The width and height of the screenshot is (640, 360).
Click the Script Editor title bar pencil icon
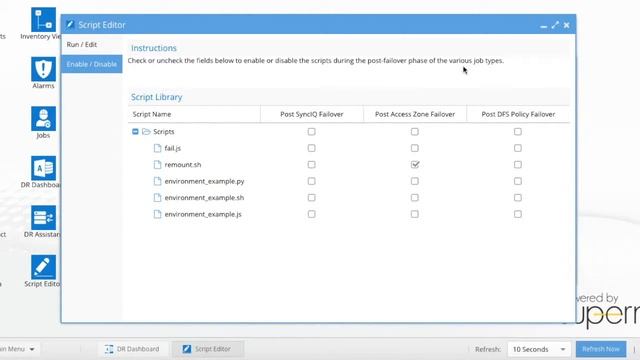(x=70, y=24)
